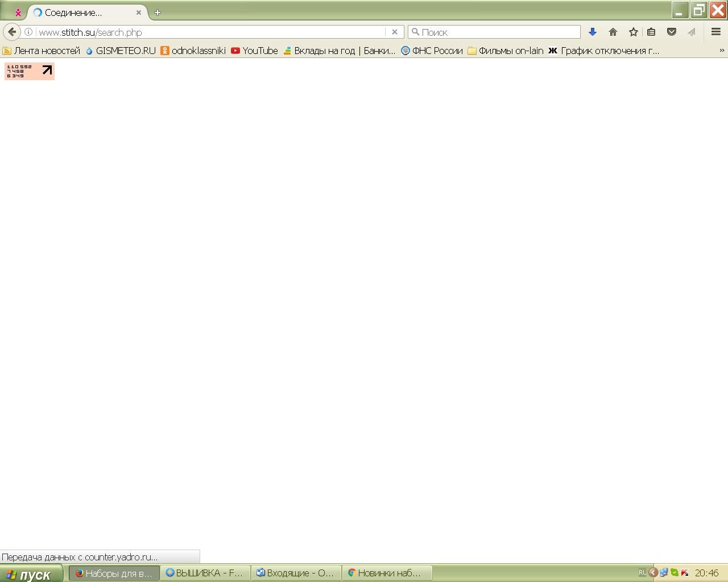Click the pink LiveInternet counter image

30,71
